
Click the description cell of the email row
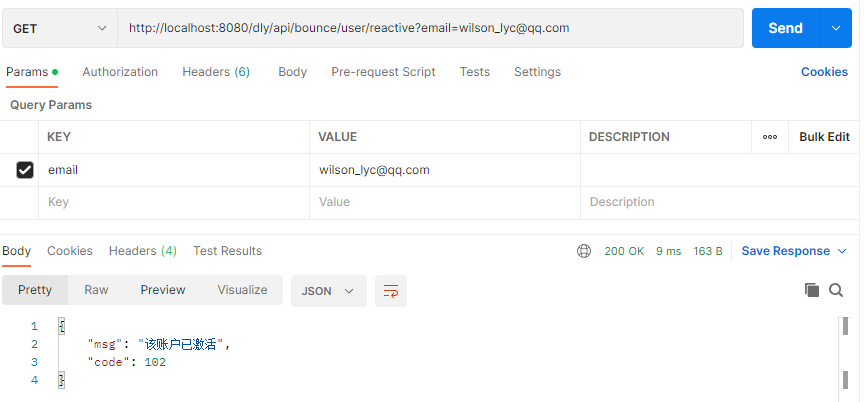[x=719, y=170]
